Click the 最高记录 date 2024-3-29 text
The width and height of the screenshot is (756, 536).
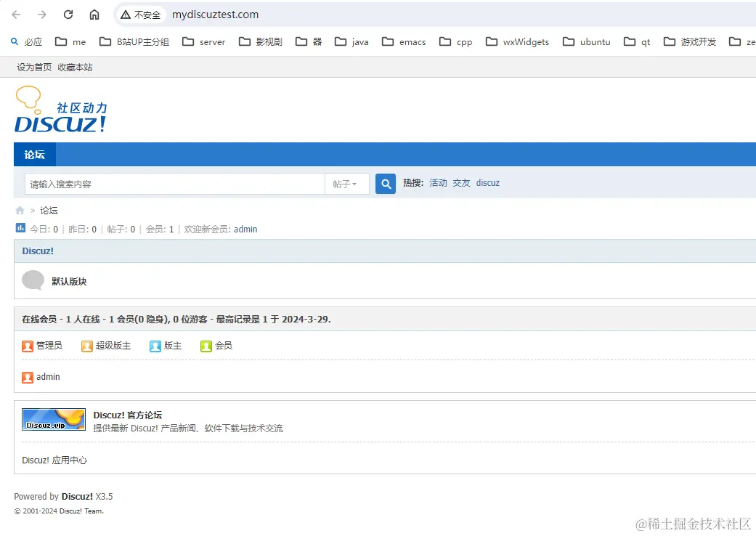[305, 319]
